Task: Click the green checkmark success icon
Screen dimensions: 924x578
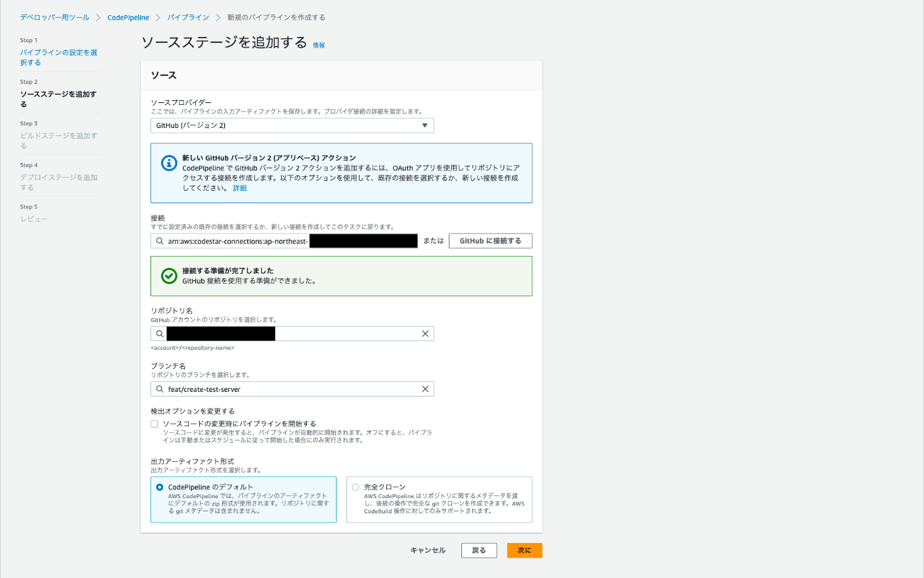Action: coord(169,276)
